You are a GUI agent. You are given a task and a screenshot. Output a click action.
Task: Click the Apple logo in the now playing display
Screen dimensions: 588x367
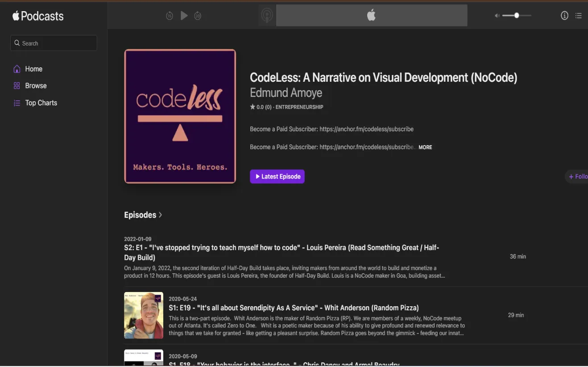371,16
